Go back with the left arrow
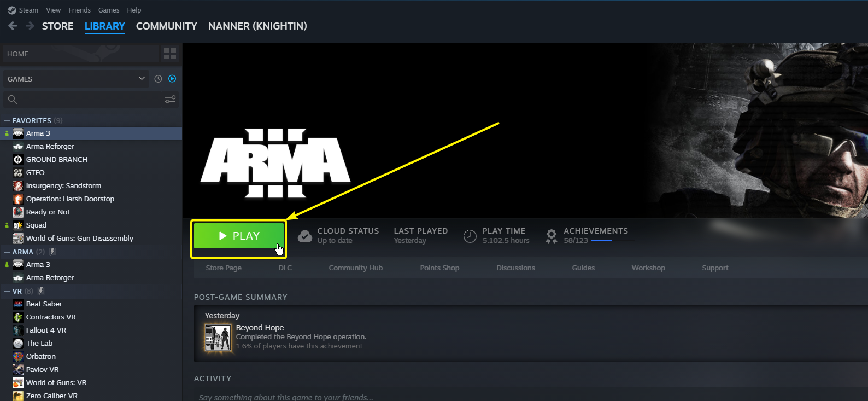The width and height of the screenshot is (868, 401). tap(13, 26)
